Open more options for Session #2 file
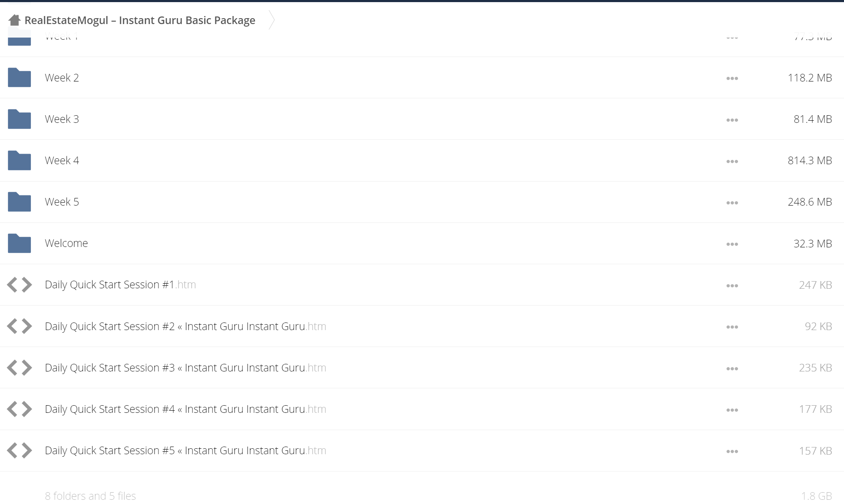Viewport: 844px width, 504px height. [732, 327]
